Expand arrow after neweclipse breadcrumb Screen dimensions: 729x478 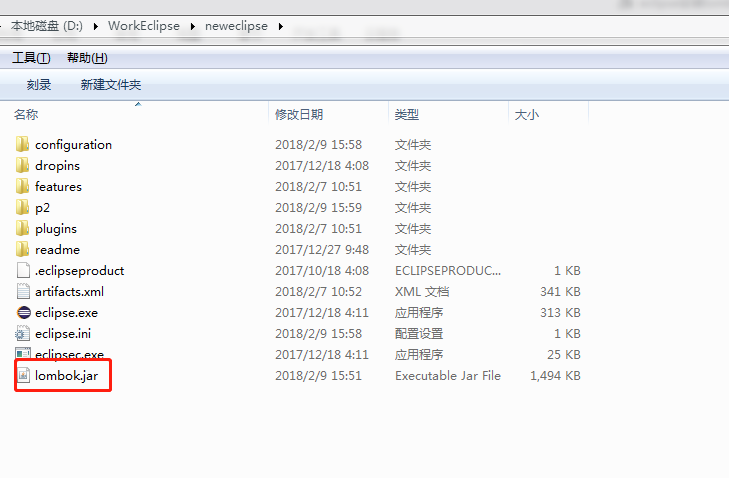coord(281,26)
